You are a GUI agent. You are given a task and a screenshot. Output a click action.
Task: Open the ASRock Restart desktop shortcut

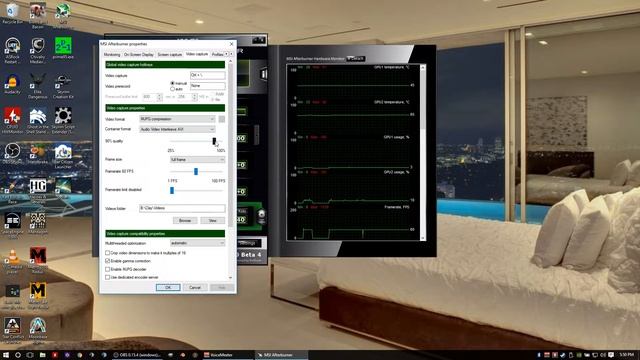(13, 51)
